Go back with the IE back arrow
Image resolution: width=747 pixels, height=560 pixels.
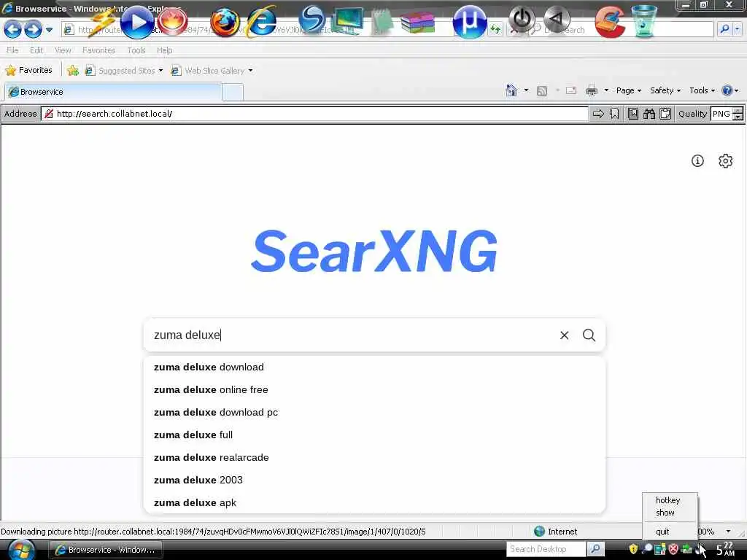[x=12, y=29]
